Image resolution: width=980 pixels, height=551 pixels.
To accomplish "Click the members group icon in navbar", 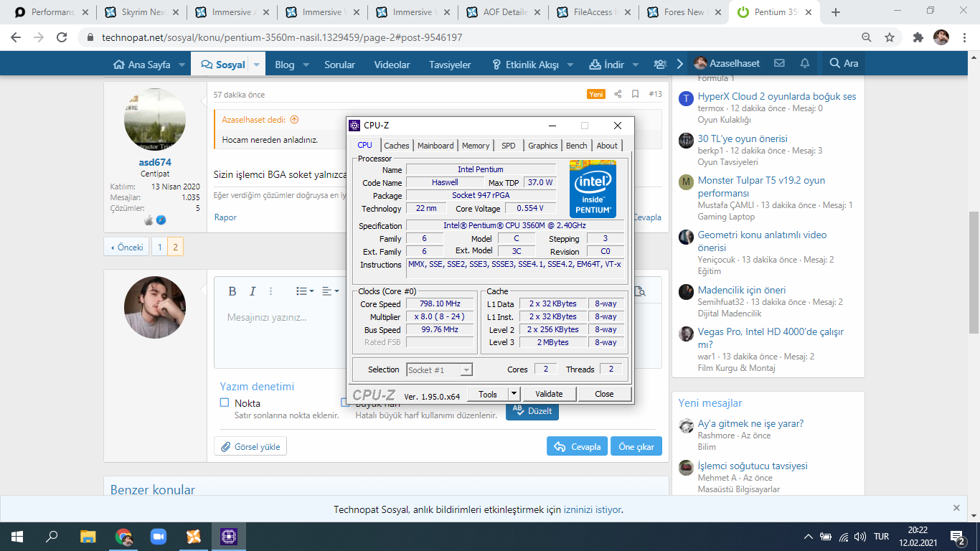I will [660, 64].
